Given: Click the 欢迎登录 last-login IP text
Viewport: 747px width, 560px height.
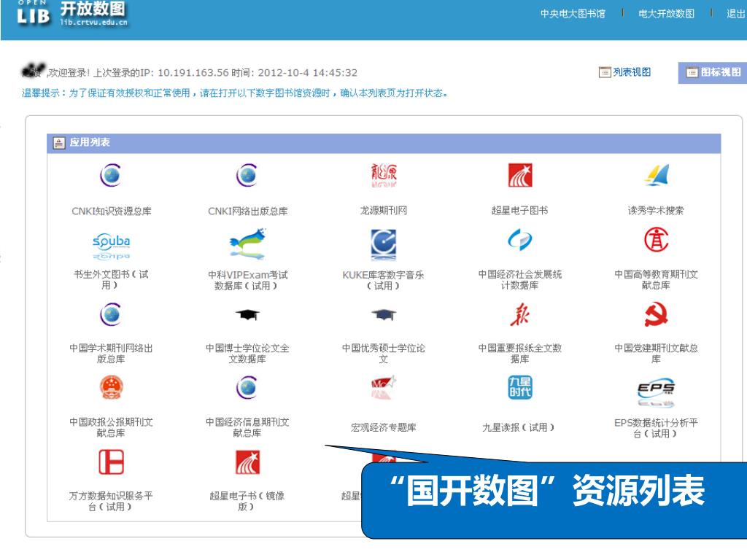Looking at the screenshot, I should [x=203, y=72].
